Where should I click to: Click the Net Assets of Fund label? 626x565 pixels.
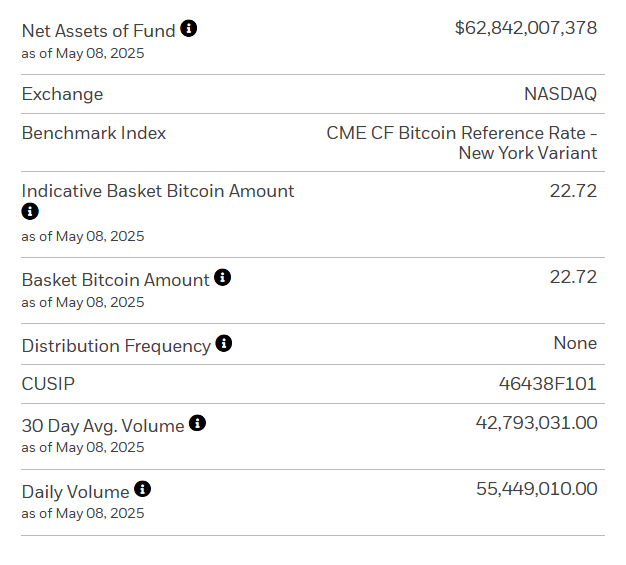pyautogui.click(x=98, y=30)
